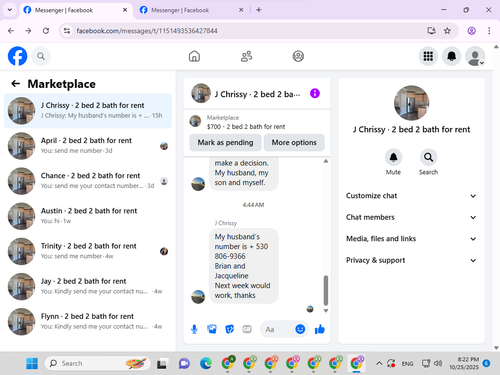500x375 pixels.
Task: Open Chance's 2 bed 2 bath conversation
Action: [88, 181]
